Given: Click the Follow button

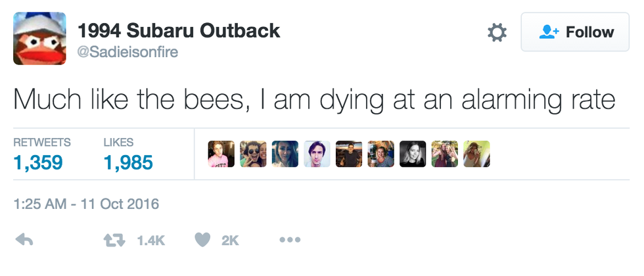Looking at the screenshot, I should pos(567,32).
